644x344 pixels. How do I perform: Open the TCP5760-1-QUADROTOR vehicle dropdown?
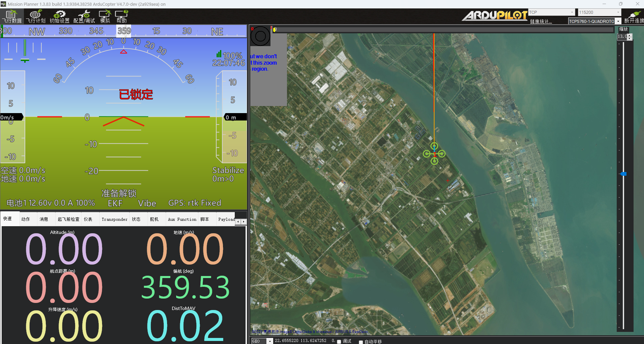(618, 21)
